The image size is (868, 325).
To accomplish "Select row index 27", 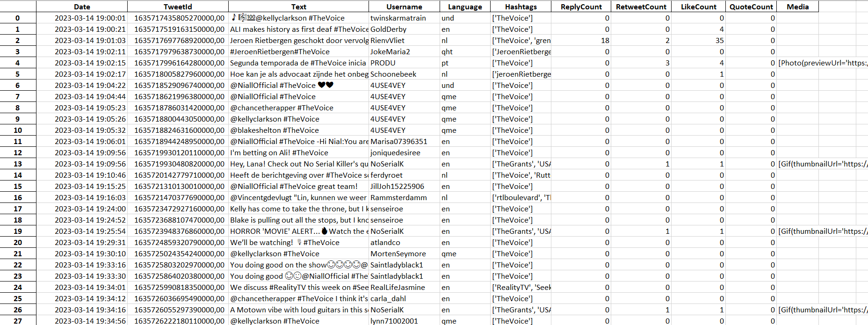I will point(18,320).
